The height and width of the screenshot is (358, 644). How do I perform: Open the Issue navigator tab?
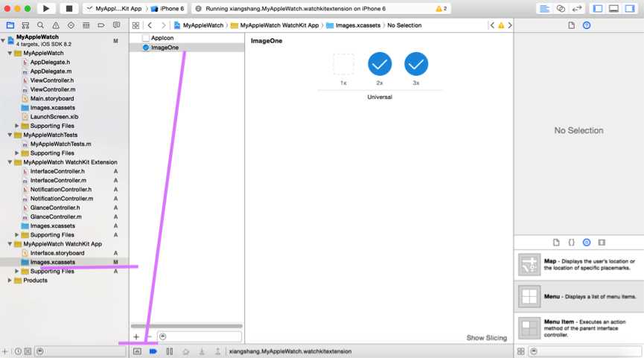(x=55, y=25)
